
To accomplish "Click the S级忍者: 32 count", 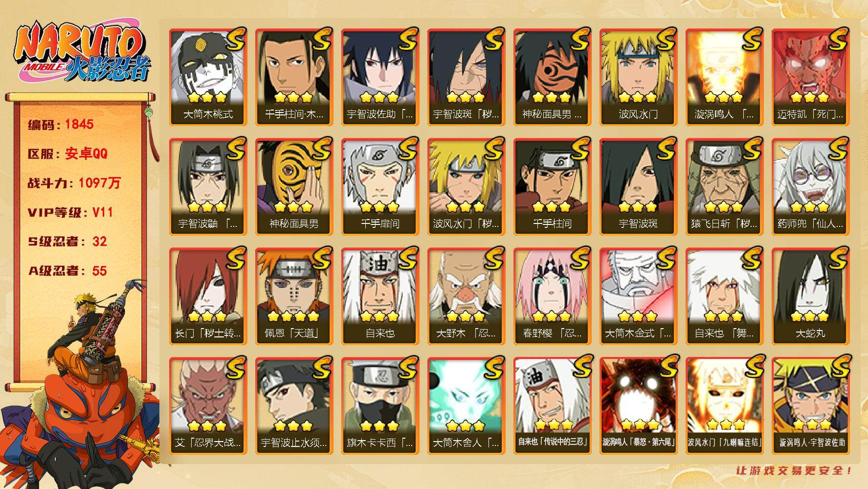I will (67, 242).
